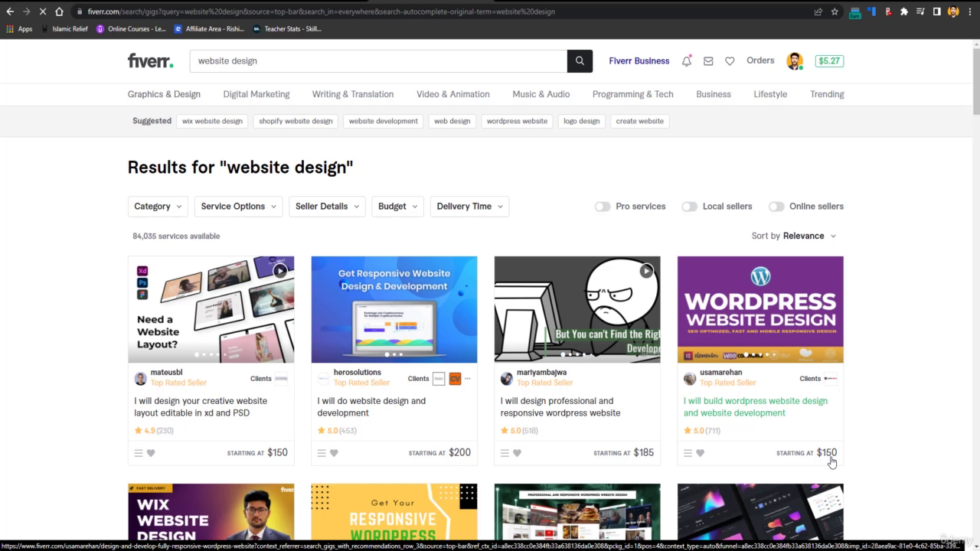Click the magnifier search button
The height and width of the screenshot is (551, 980).
pyautogui.click(x=580, y=61)
